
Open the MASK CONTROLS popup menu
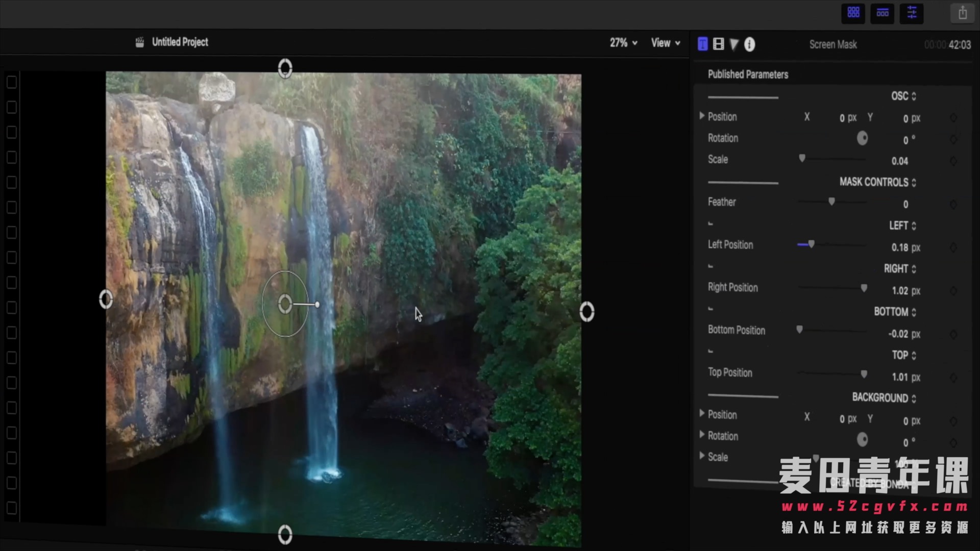[878, 182]
